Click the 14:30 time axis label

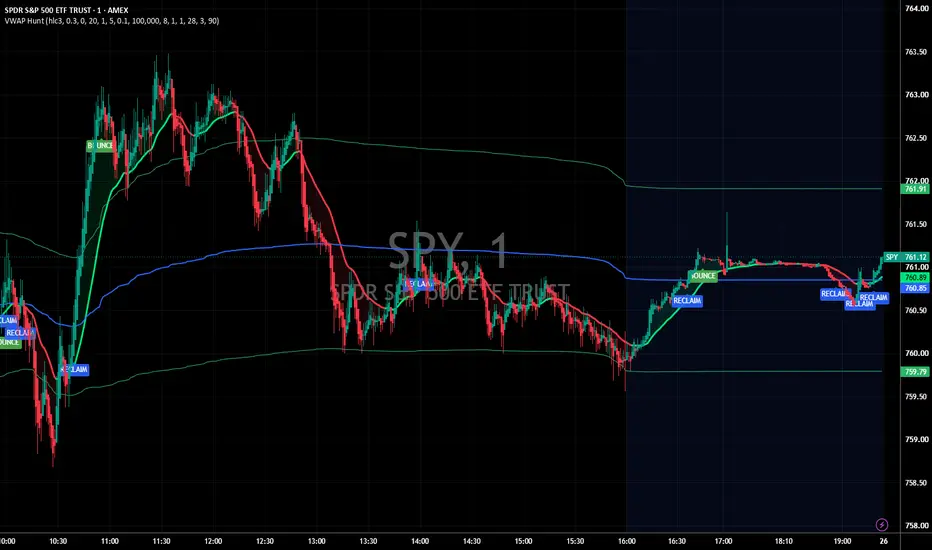click(472, 541)
